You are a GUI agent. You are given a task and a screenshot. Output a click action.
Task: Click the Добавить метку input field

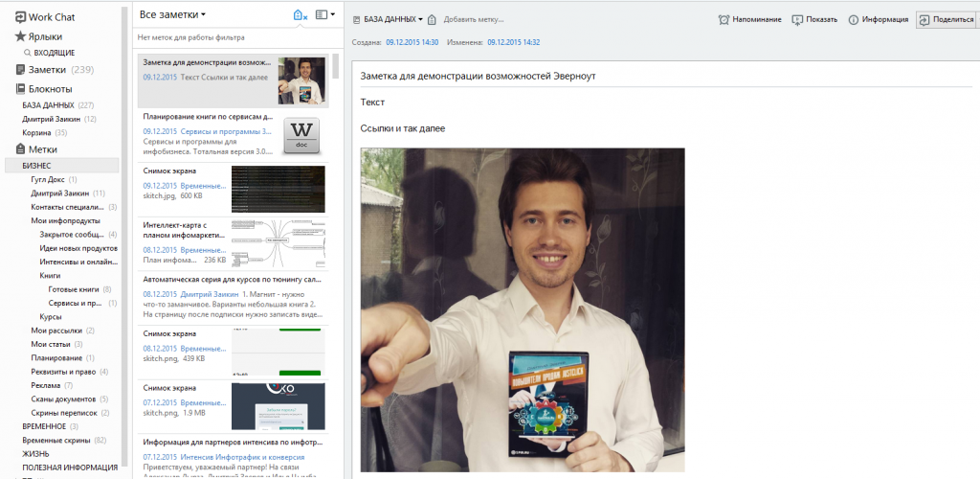point(474,20)
